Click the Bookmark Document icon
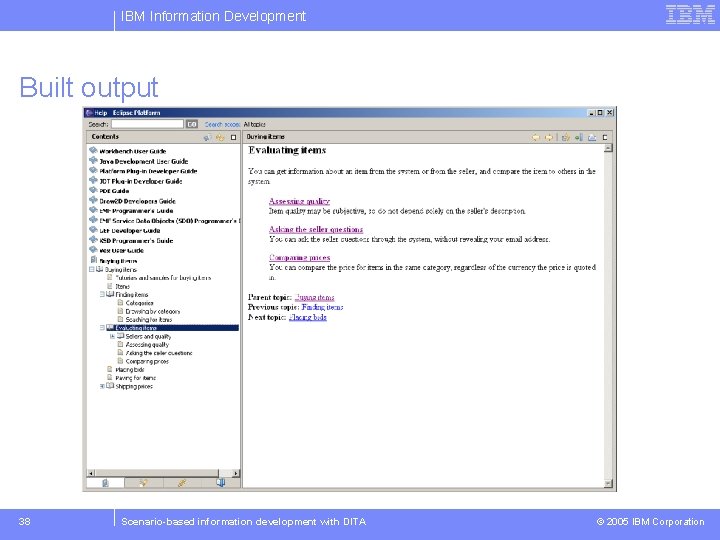This screenshot has width=720, height=540. coord(579,137)
